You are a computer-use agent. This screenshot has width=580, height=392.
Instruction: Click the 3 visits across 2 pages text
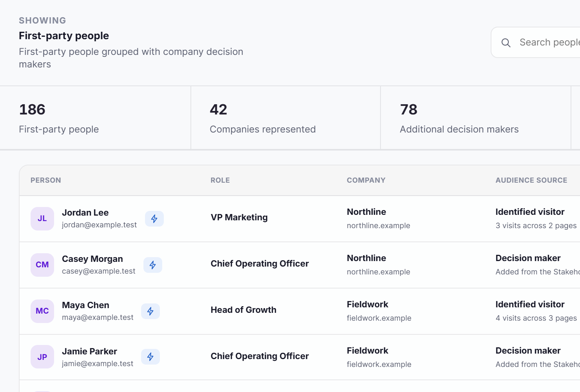(536, 226)
